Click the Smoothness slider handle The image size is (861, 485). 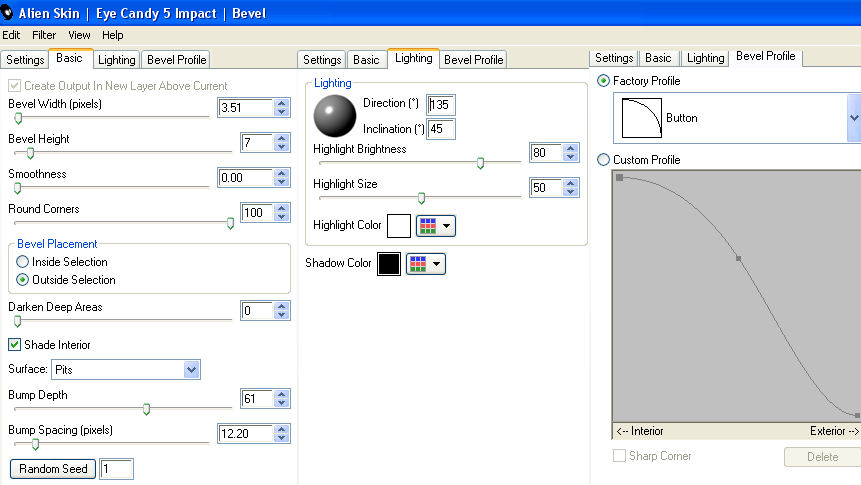click(18, 188)
